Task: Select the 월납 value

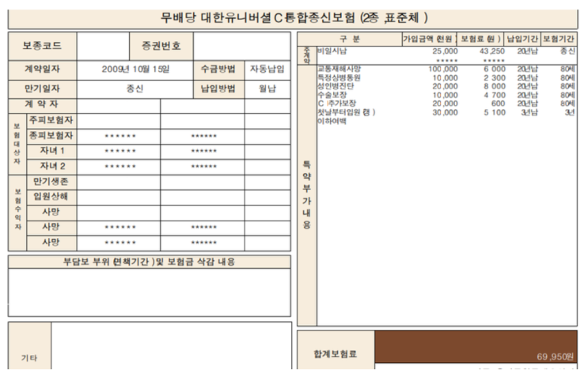Action: tap(267, 89)
